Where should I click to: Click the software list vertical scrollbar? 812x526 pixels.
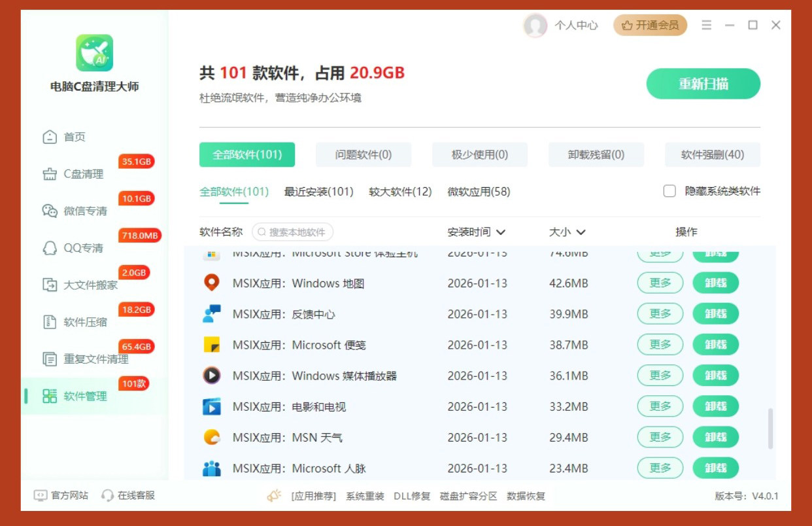pos(771,429)
